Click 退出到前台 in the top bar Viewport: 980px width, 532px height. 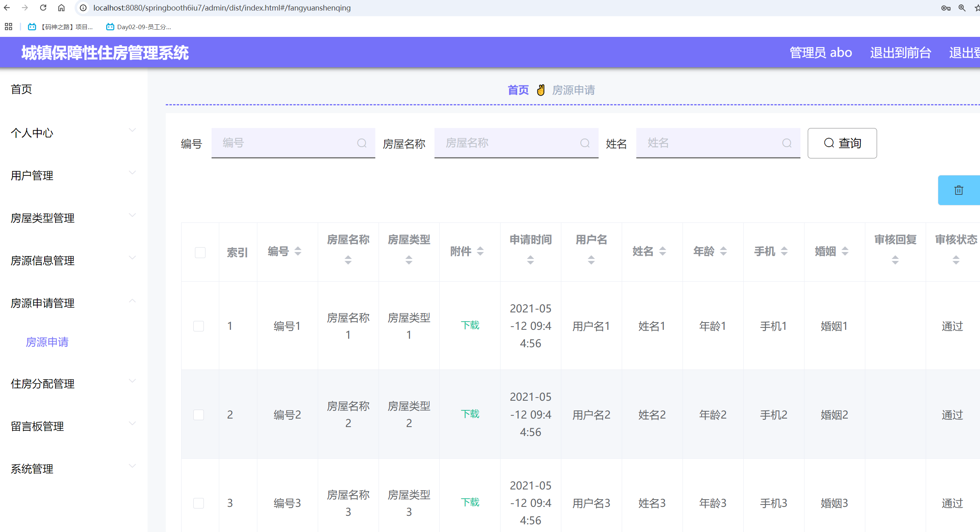[900, 52]
